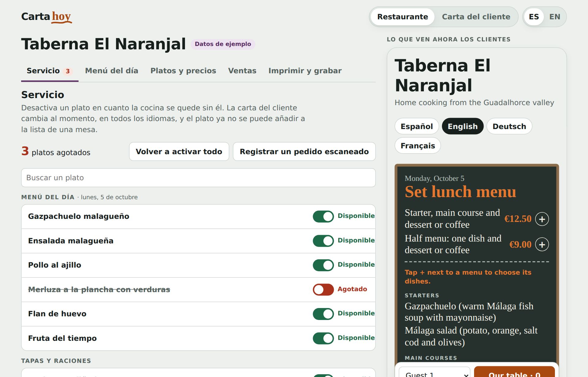Switch off Pollo al ajillo availability
The image size is (588, 377).
pyautogui.click(x=323, y=265)
